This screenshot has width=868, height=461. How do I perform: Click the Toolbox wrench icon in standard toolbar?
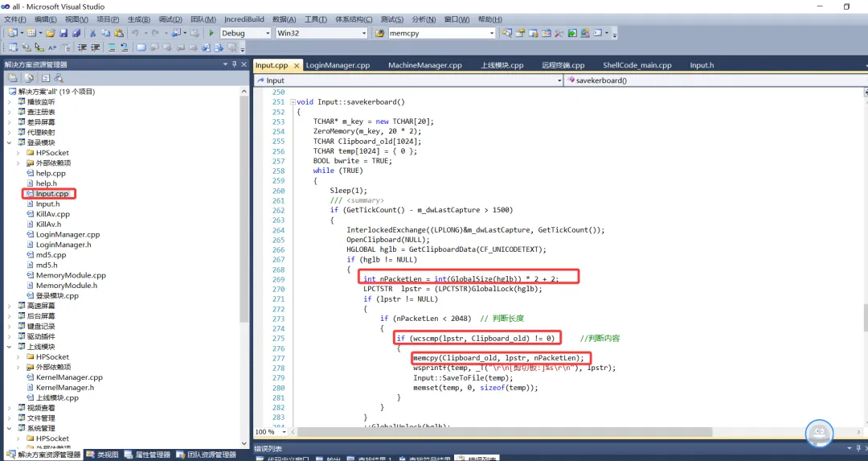559,33
